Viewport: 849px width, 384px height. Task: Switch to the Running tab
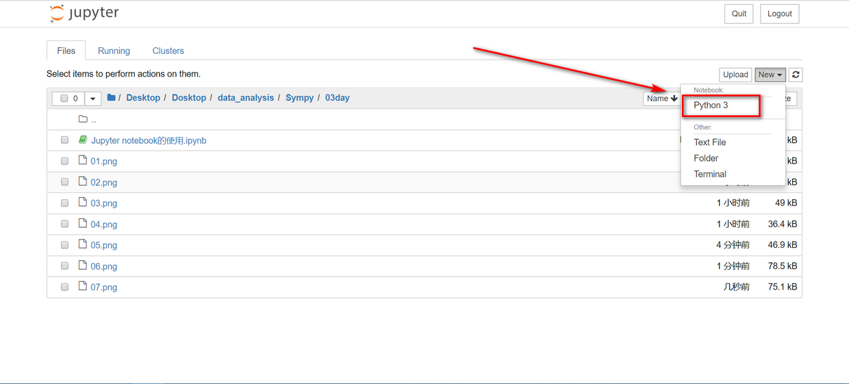[114, 50]
